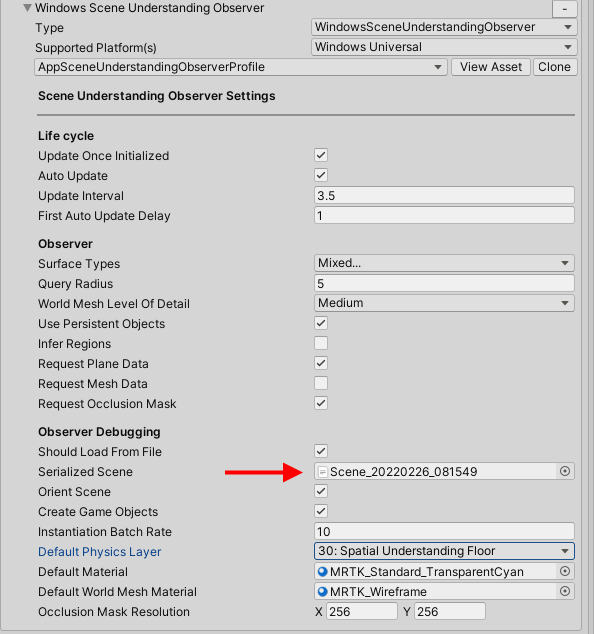Enable the Request Mesh Data checkbox
This screenshot has width=594, height=634.
click(x=321, y=383)
